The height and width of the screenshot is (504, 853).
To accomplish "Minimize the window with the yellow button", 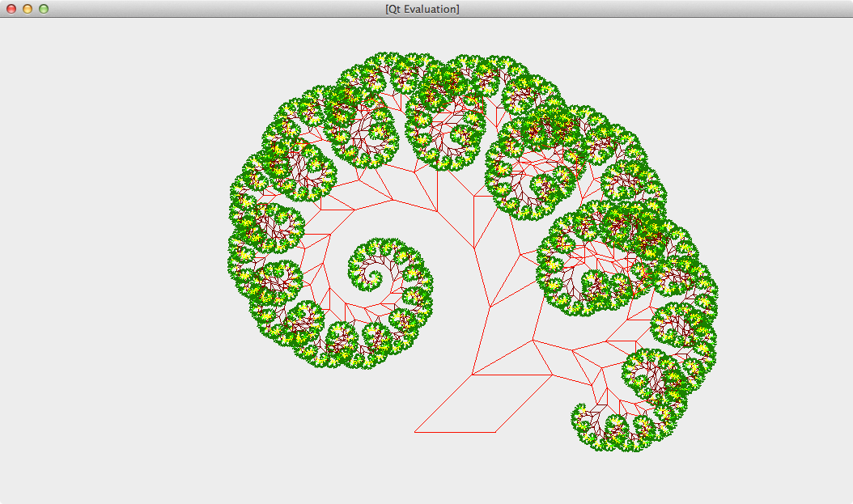I will click(28, 9).
